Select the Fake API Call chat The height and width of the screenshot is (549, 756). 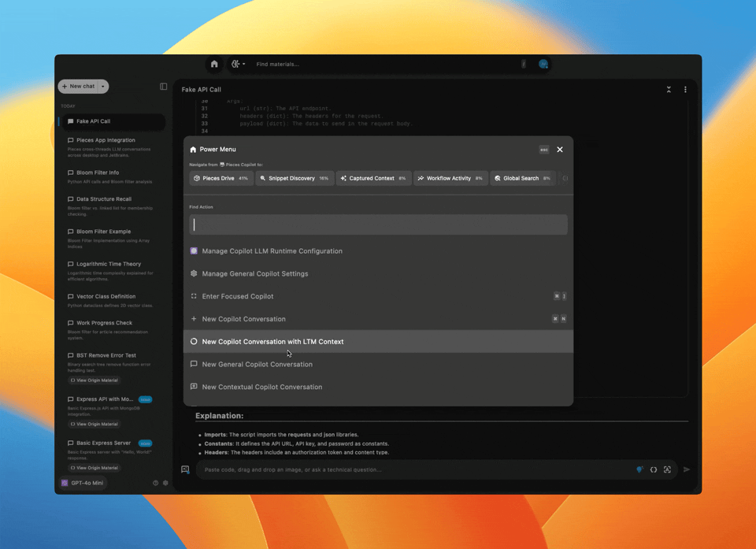(x=113, y=121)
